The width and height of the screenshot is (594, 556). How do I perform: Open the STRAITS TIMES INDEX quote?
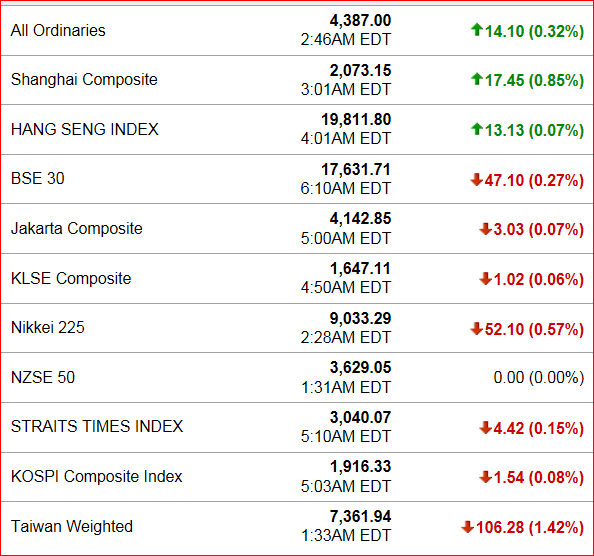(x=97, y=426)
